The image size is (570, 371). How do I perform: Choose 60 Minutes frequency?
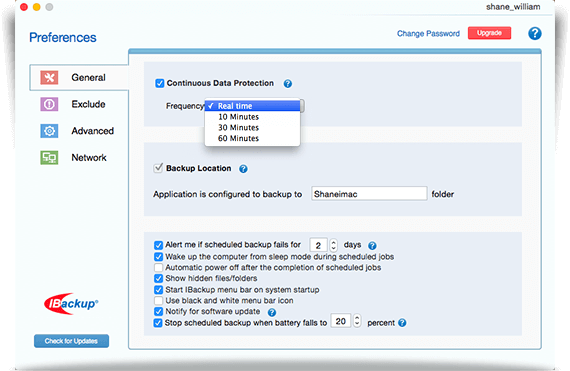coord(253,138)
